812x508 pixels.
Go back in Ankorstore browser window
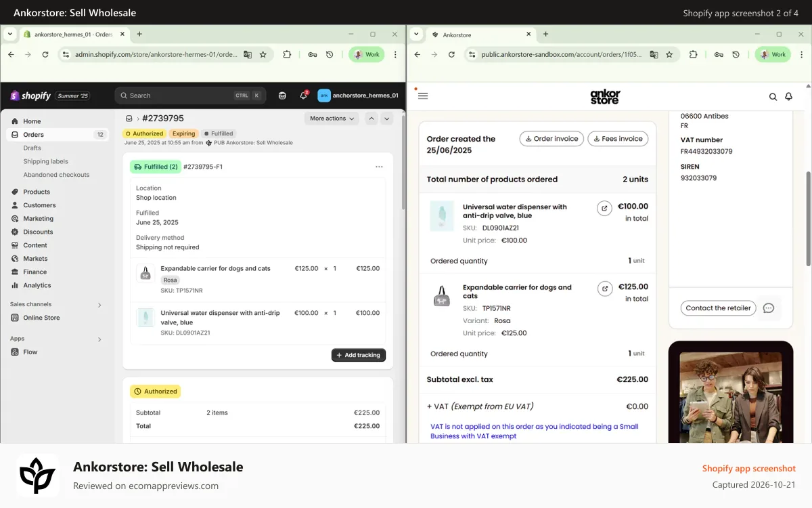(x=417, y=55)
